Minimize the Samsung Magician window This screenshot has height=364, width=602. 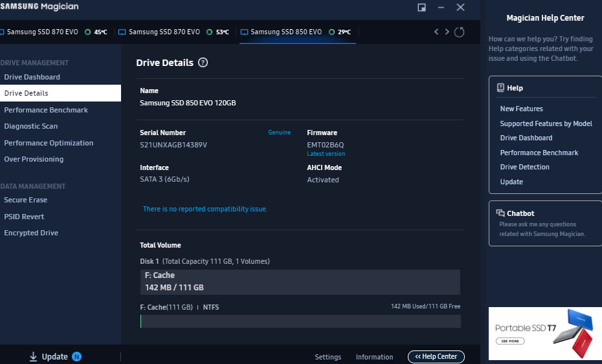coord(441,8)
